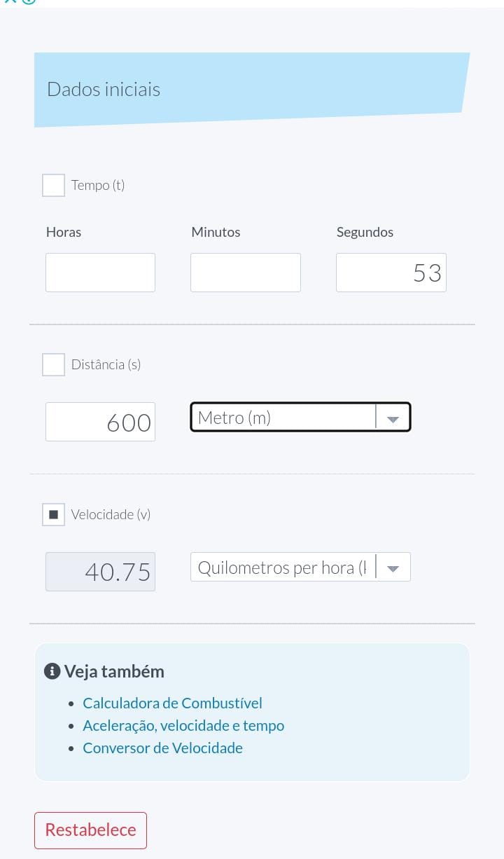Click the velocity result field 40.75
Image resolution: width=504 pixels, height=859 pixels.
pyautogui.click(x=100, y=572)
